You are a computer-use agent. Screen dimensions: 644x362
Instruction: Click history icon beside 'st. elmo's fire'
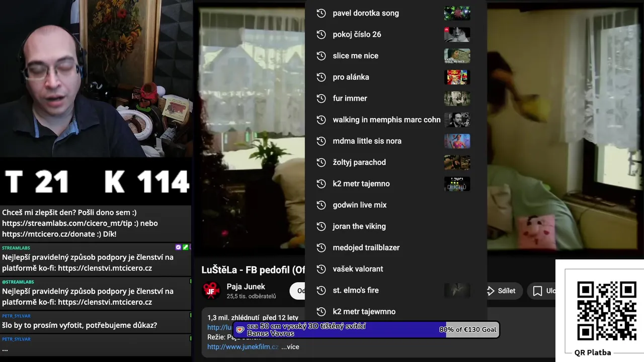coord(321,290)
